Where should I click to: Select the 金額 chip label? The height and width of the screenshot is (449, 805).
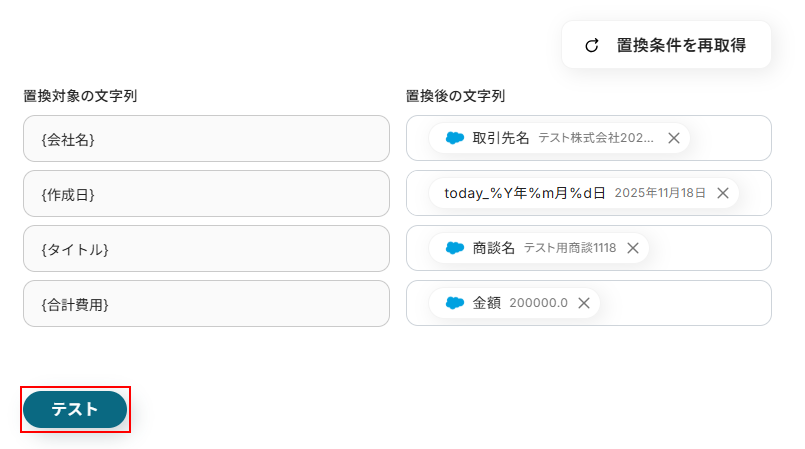click(487, 303)
